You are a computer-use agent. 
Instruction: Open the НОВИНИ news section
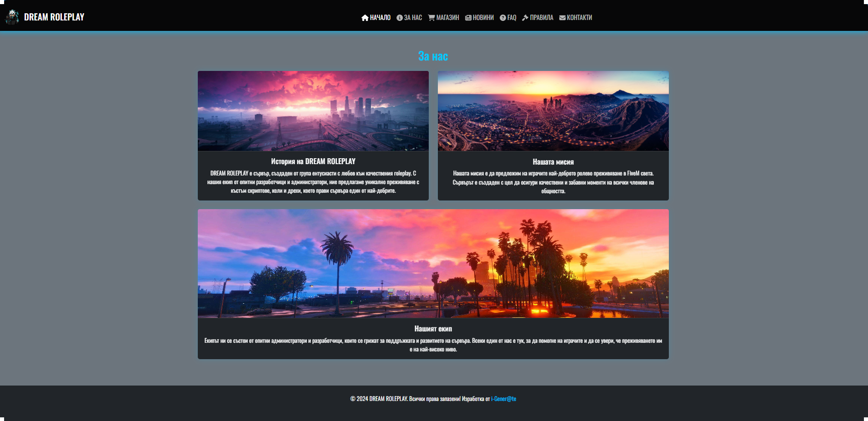tap(480, 18)
